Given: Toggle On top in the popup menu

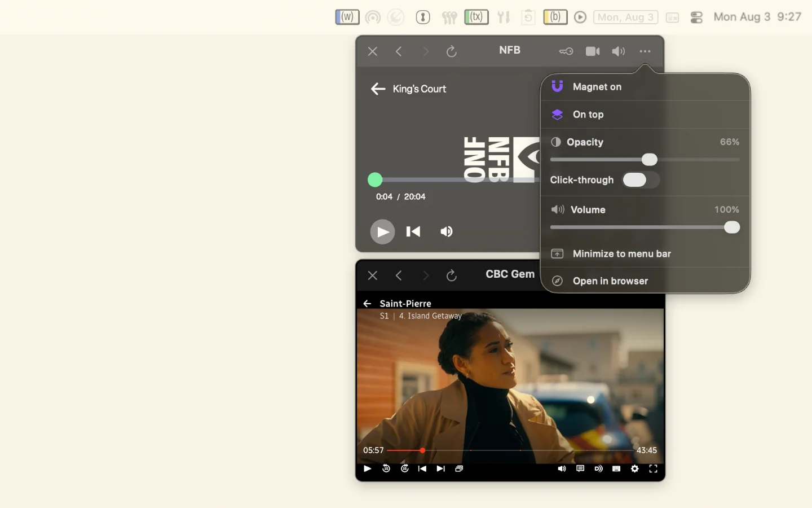Looking at the screenshot, I should tap(645, 115).
